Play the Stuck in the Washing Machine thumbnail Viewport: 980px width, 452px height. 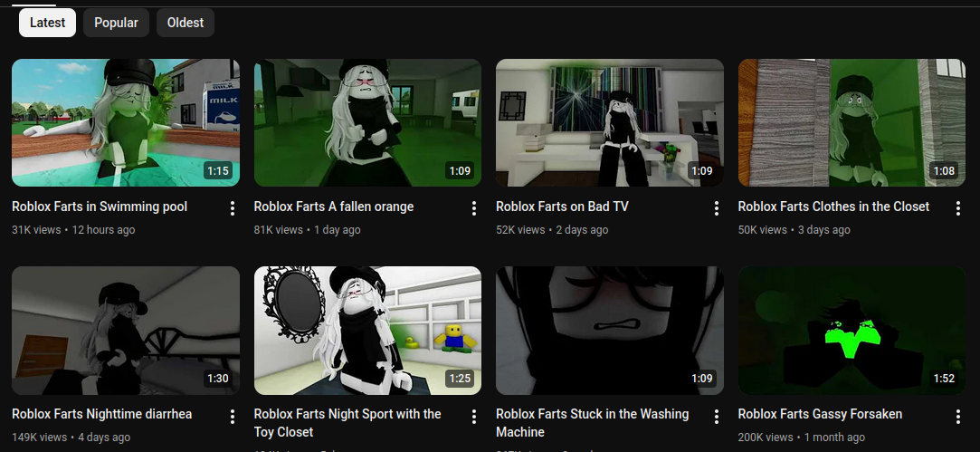(x=609, y=330)
